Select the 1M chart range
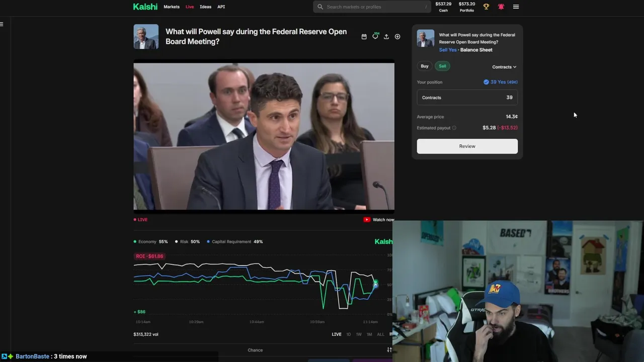 point(369,334)
